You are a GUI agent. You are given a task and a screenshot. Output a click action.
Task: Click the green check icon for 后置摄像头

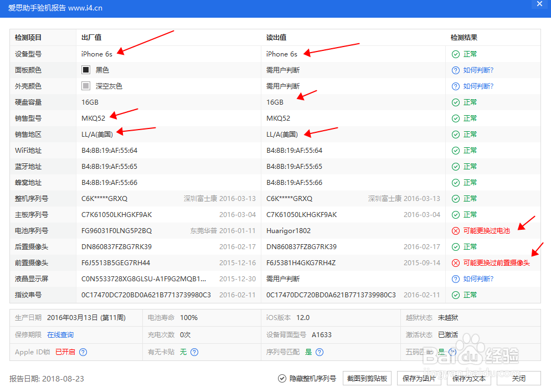[455, 247]
